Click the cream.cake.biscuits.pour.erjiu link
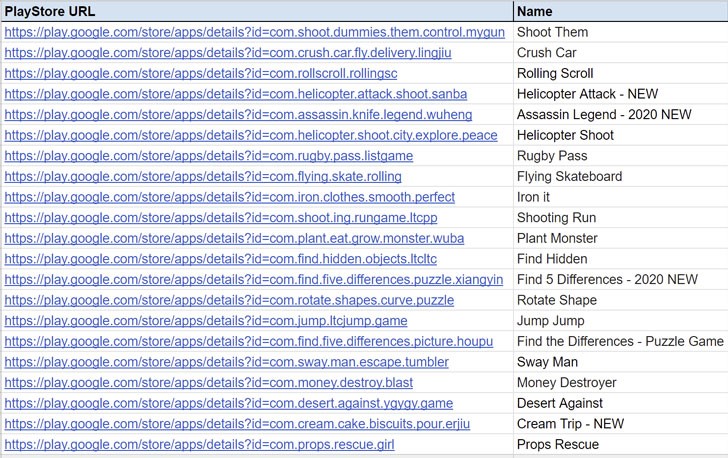The image size is (728, 458). pos(237,424)
